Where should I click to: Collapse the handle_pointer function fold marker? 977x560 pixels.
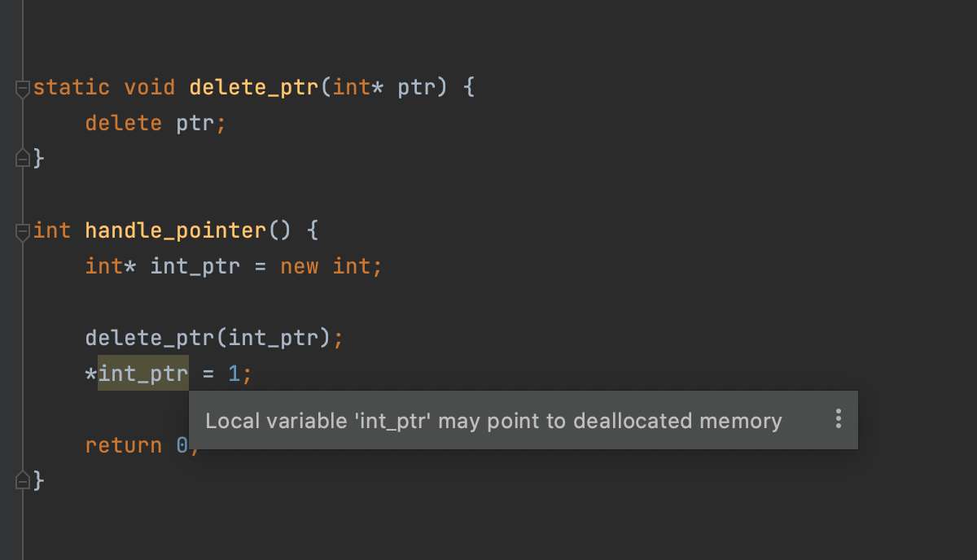coord(24,232)
